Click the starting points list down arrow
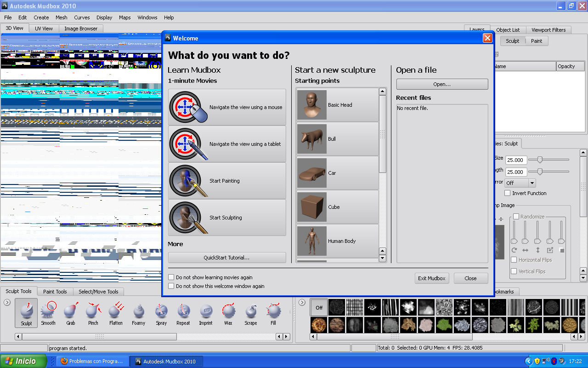This screenshot has width=588, height=368. point(382,259)
